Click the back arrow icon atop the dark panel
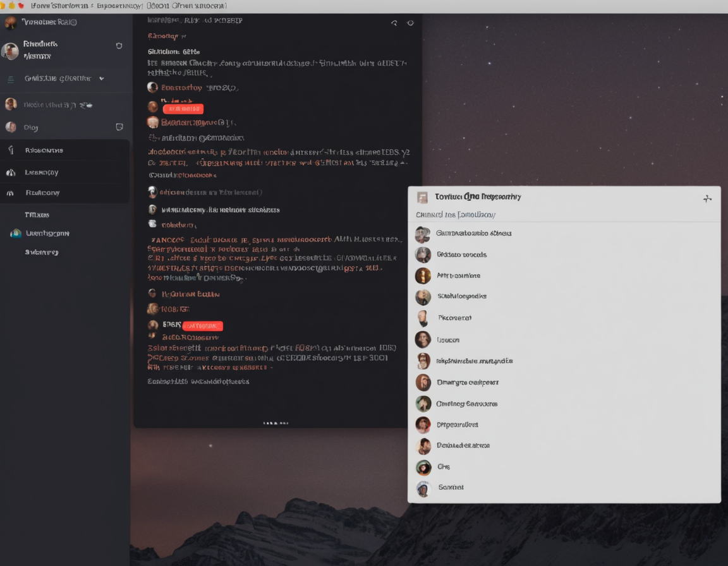The height and width of the screenshot is (566, 728). pyautogui.click(x=394, y=23)
